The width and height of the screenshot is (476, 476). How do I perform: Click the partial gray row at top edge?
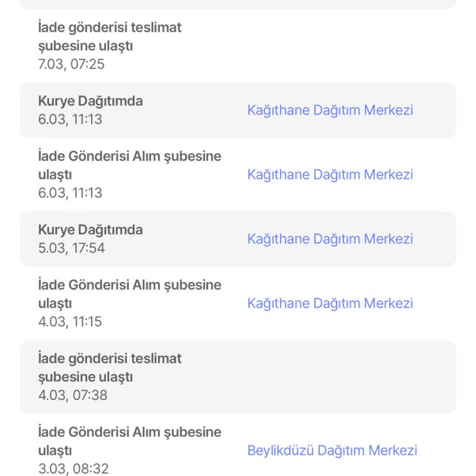click(x=238, y=4)
